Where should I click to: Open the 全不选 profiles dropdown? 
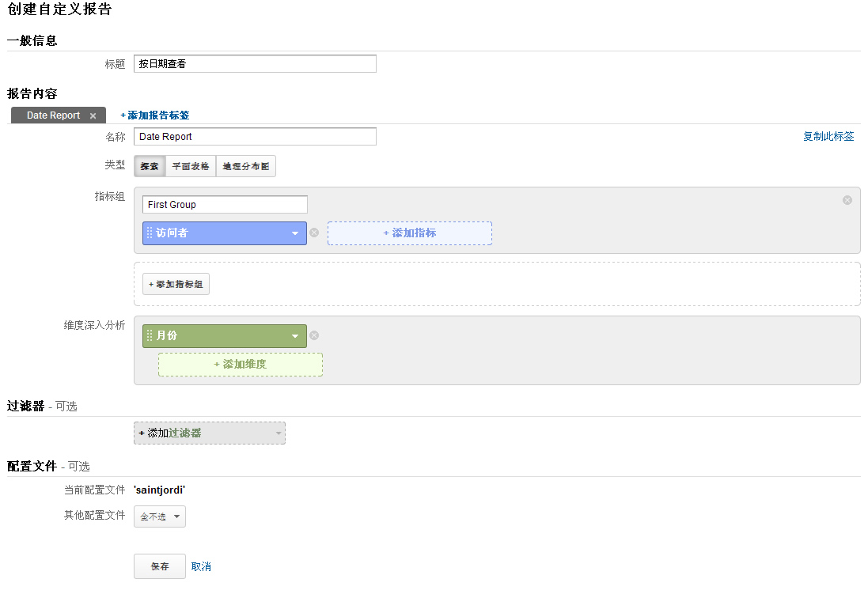coord(159,516)
